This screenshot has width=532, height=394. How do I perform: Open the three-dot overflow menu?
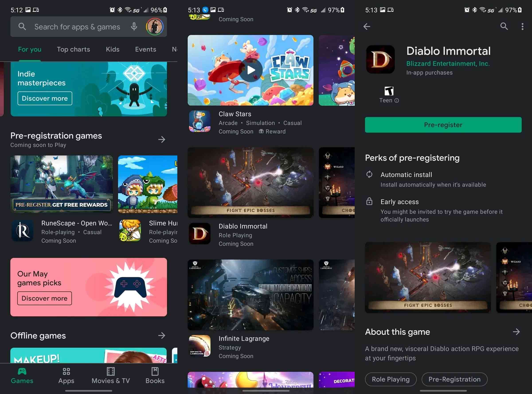[x=522, y=26]
